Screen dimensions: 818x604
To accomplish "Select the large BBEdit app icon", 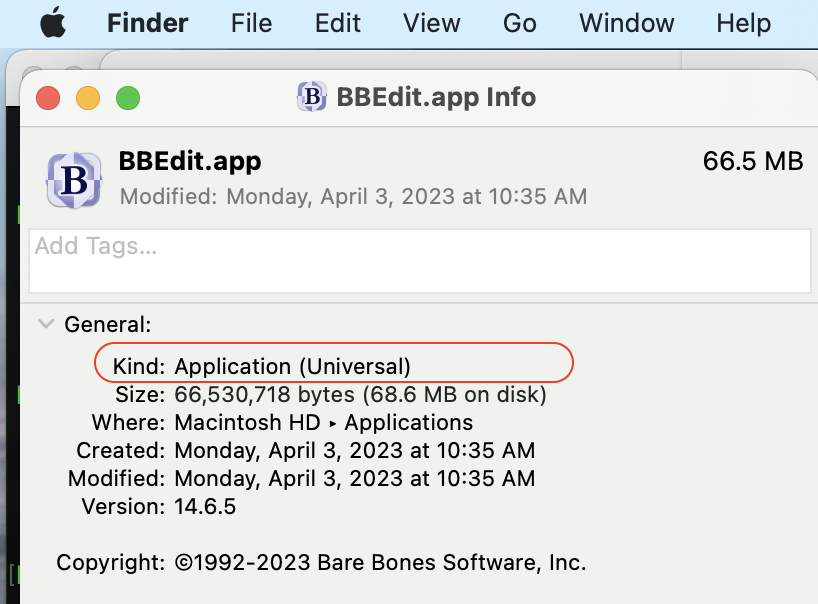I will tap(74, 180).
